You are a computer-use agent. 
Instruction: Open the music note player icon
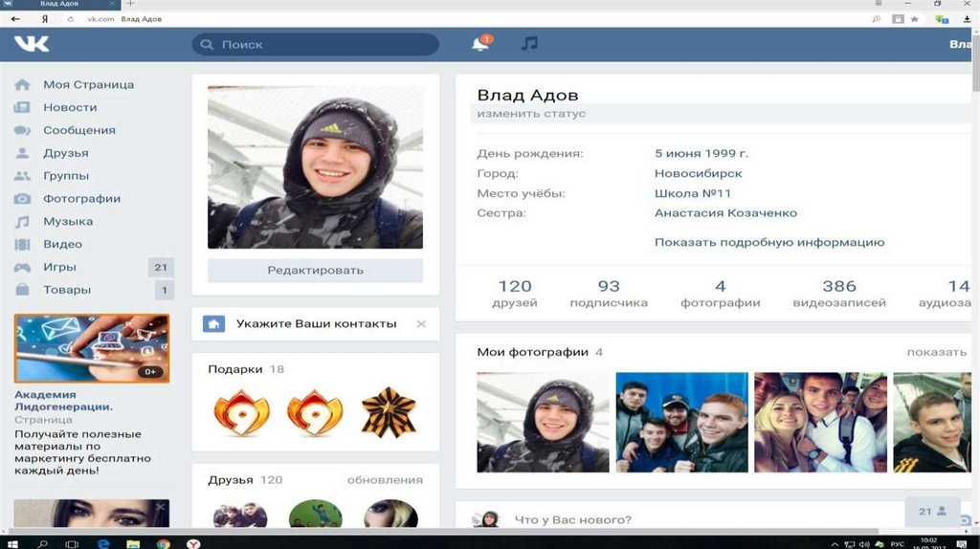pyautogui.click(x=529, y=44)
